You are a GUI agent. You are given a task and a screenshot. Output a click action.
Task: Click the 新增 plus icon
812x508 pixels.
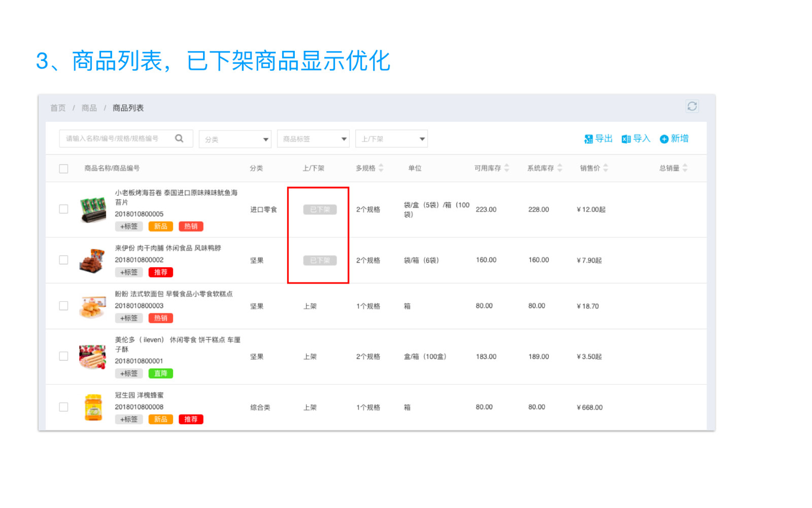pos(664,139)
